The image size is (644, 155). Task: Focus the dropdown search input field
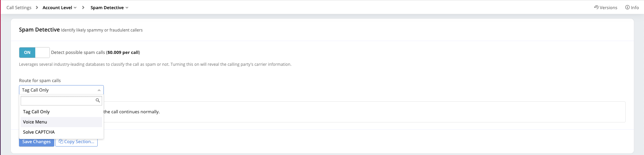click(x=58, y=100)
